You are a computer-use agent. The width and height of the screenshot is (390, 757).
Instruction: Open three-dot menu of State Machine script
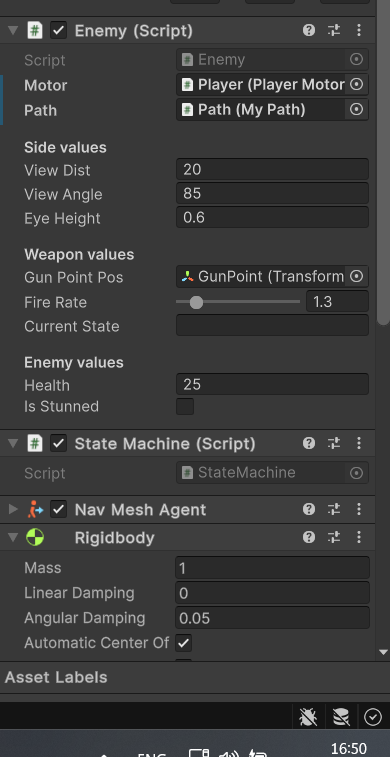coord(359,443)
